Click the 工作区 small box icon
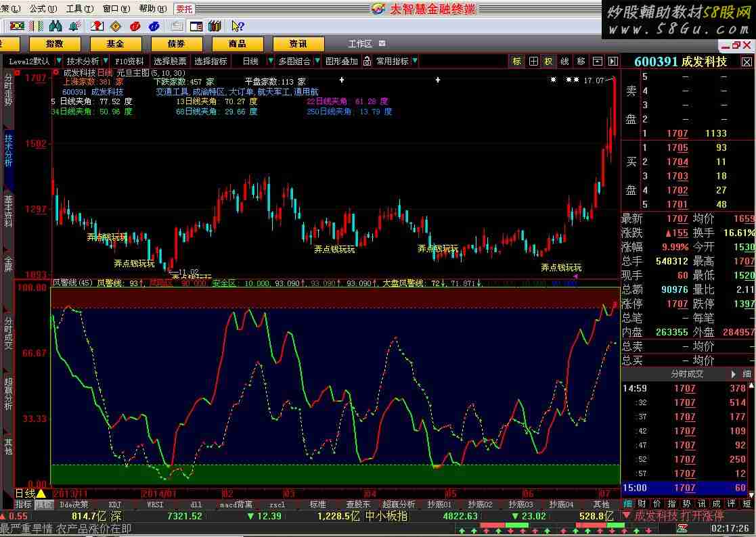756x537 pixels. [382, 43]
